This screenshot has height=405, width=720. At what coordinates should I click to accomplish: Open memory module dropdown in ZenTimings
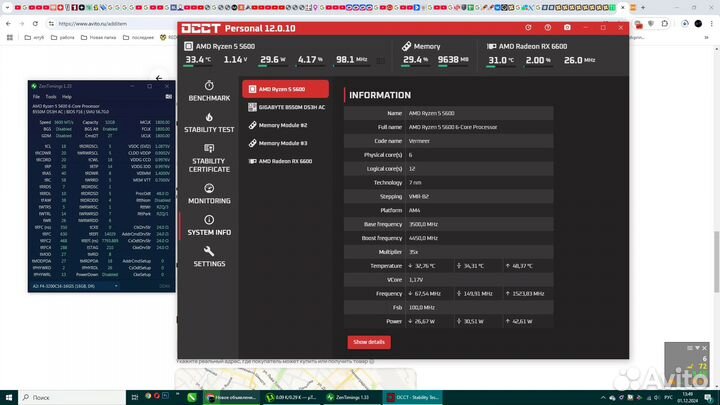coord(74,286)
